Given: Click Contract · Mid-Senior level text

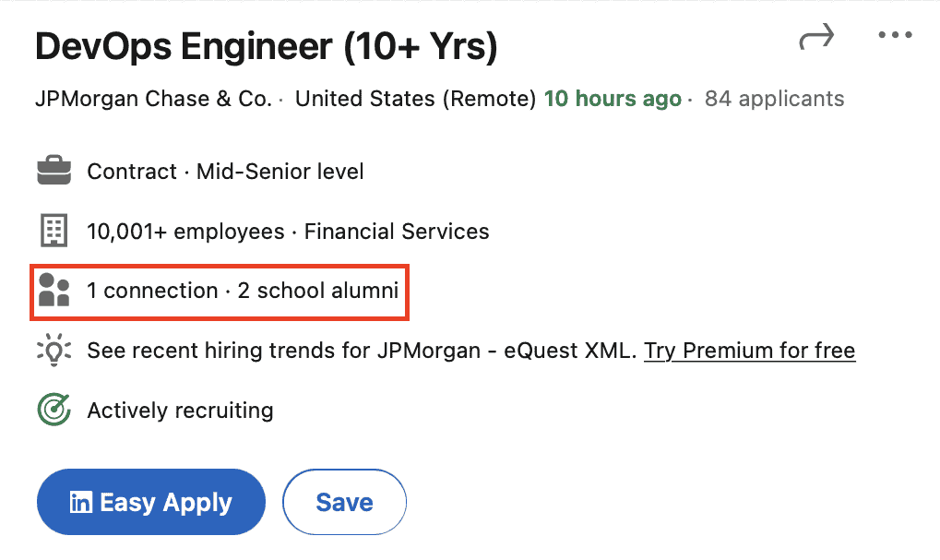Looking at the screenshot, I should 225,172.
